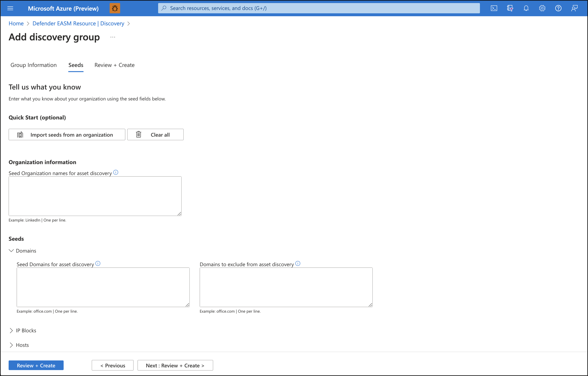Image resolution: width=588 pixels, height=376 pixels.
Task: Click the notifications bell icon
Action: coord(526,8)
